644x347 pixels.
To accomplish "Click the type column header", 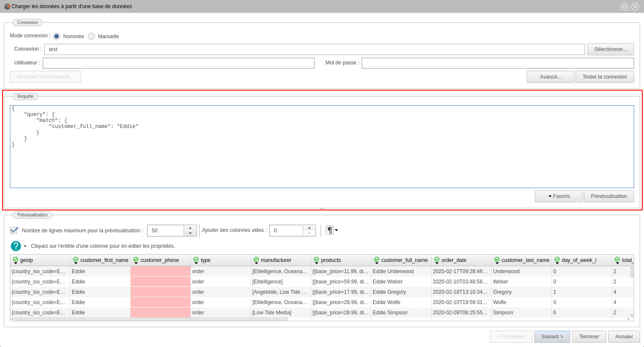I will [221, 260].
